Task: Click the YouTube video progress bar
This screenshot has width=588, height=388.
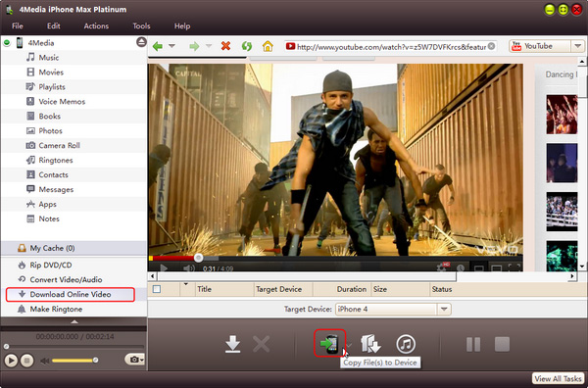Action: coord(335,258)
